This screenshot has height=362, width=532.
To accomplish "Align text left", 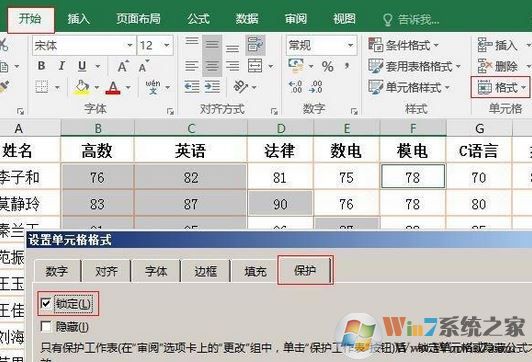I will click(192, 66).
